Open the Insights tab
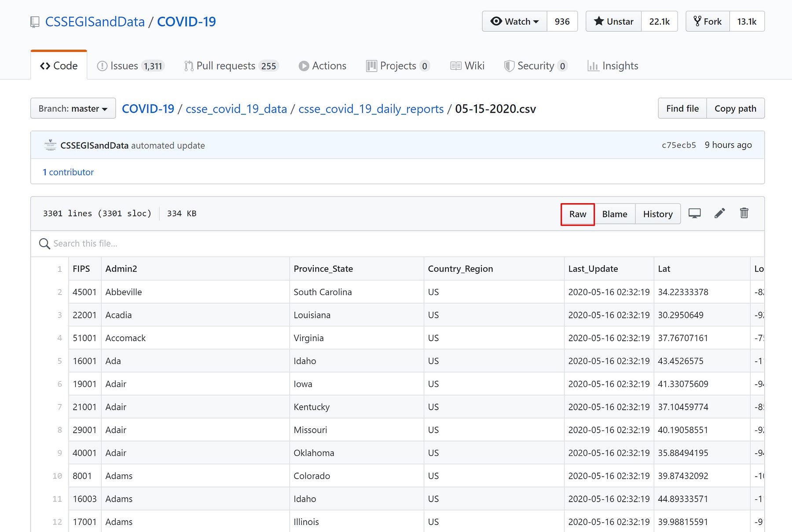This screenshot has height=532, width=792. pyautogui.click(x=613, y=66)
